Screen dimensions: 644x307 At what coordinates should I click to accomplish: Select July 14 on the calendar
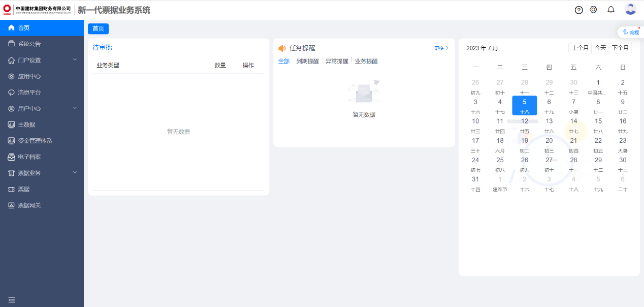[x=573, y=121]
